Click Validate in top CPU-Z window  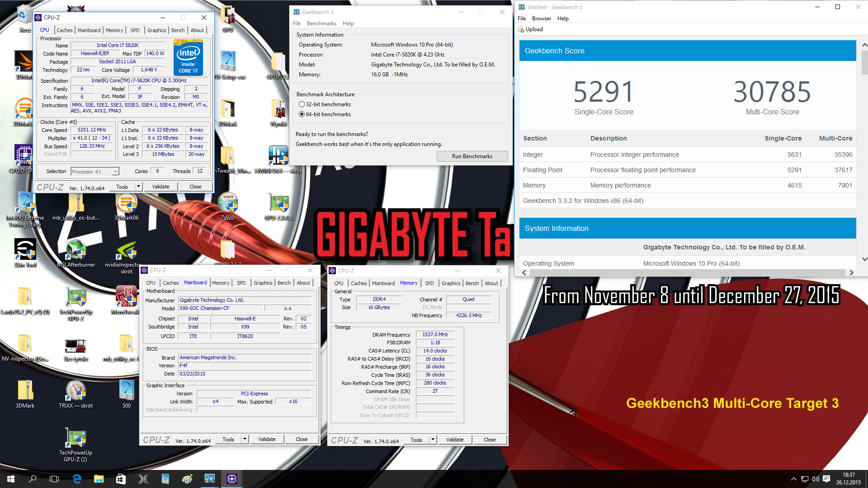[160, 187]
